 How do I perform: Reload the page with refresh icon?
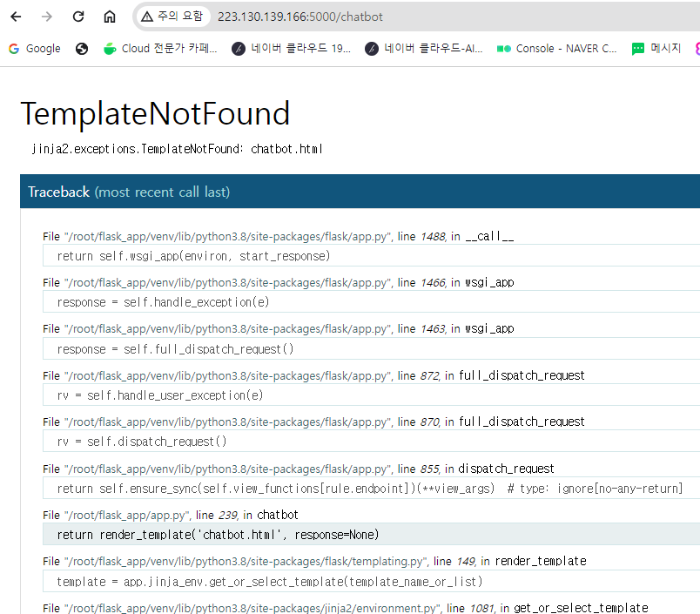tap(78, 17)
